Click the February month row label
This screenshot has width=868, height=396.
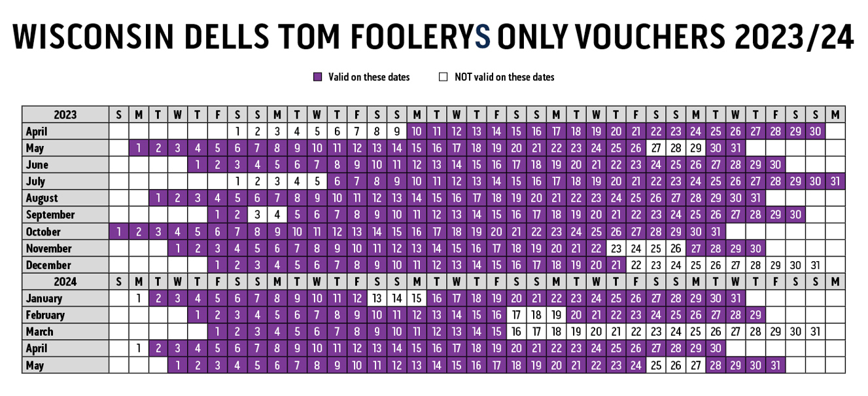pyautogui.click(x=45, y=315)
